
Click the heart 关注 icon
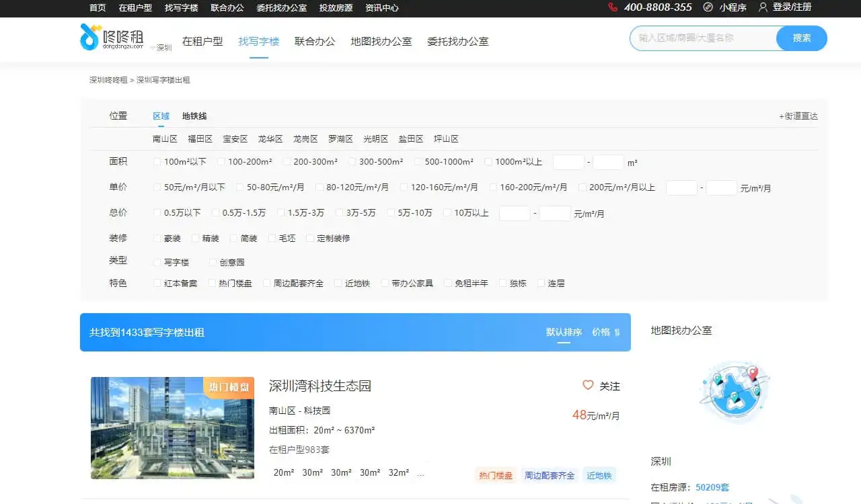pos(588,386)
